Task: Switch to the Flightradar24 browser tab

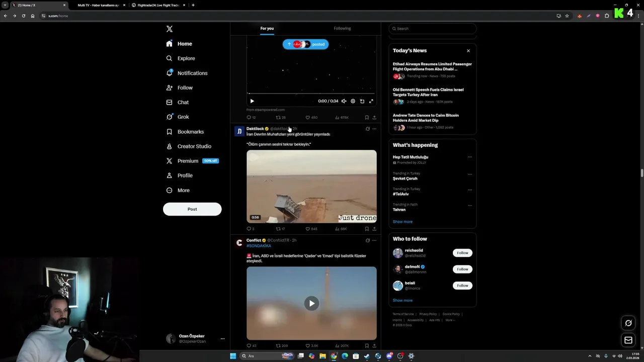Action: click(x=158, y=5)
